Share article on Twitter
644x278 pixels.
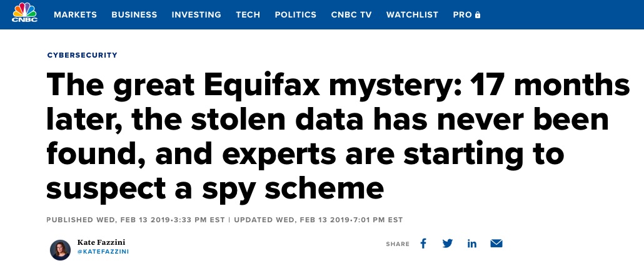[448, 244]
